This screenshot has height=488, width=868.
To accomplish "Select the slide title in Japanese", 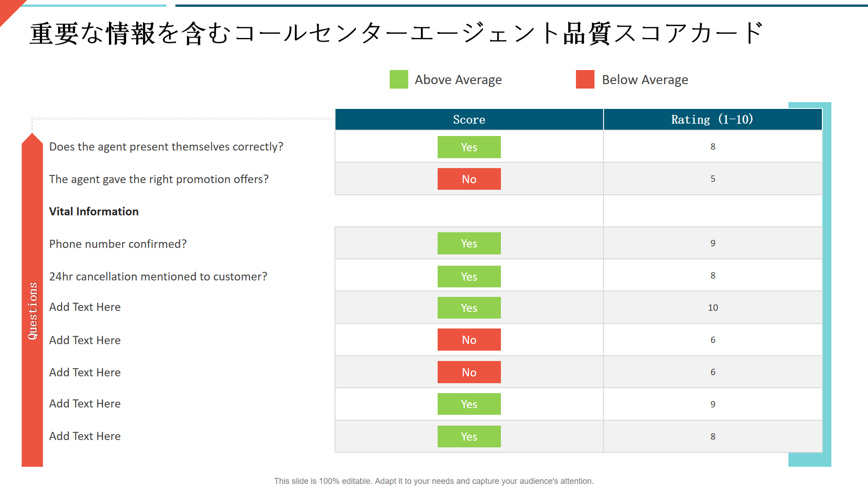I will click(396, 33).
